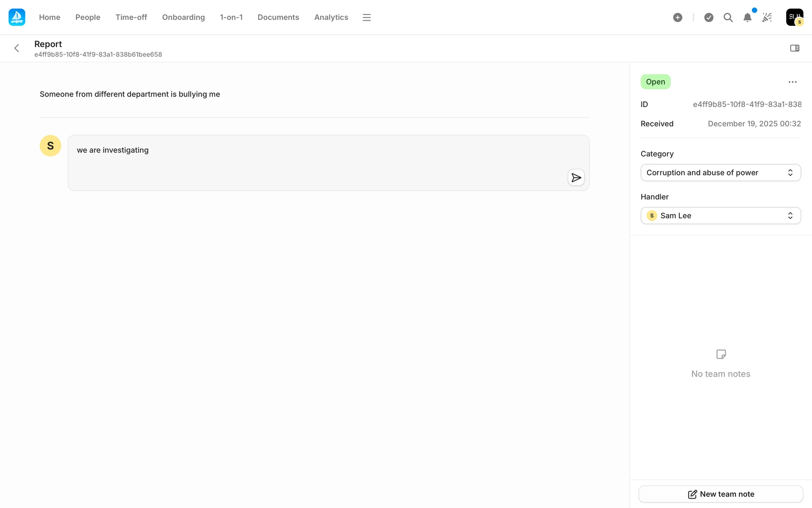
Task: Expand the hamburger more menu
Action: [x=367, y=17]
